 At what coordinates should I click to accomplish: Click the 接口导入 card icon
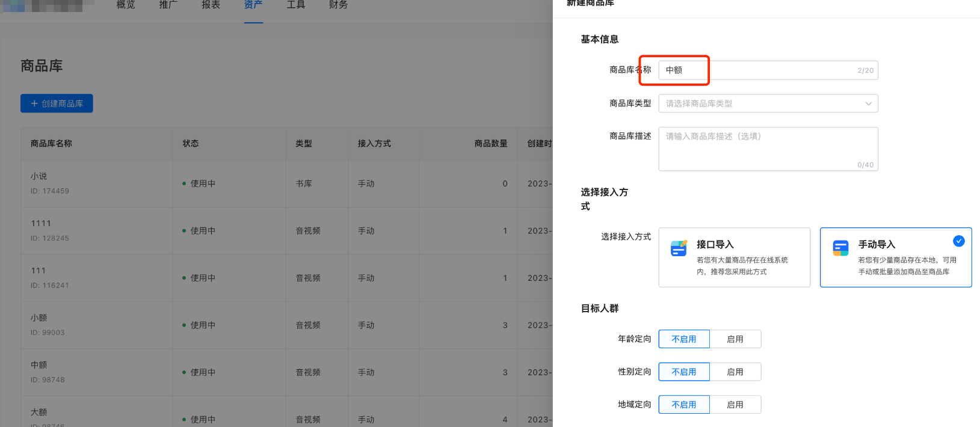pos(679,248)
